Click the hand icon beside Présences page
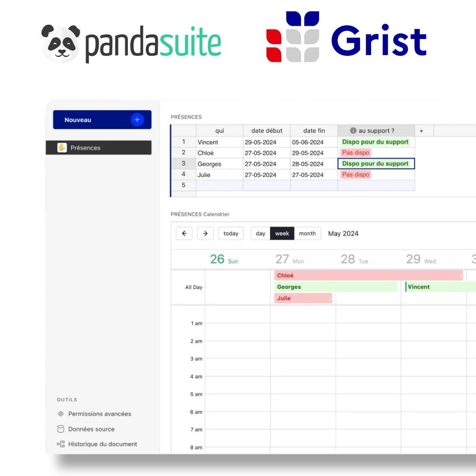The height and width of the screenshot is (476, 476). [x=62, y=148]
